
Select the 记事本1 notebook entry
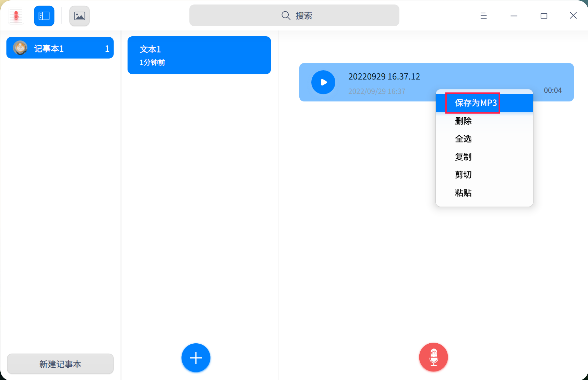coord(60,48)
